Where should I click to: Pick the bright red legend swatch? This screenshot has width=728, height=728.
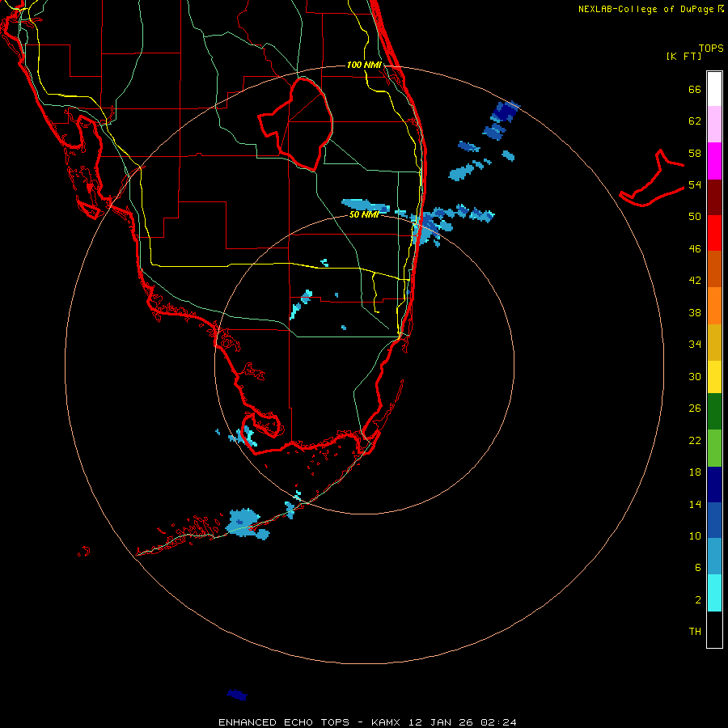pos(714,233)
